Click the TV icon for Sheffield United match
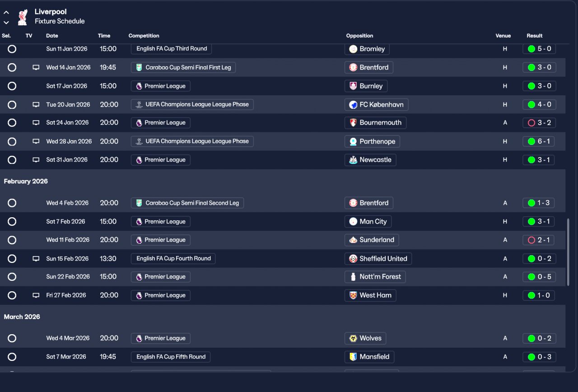This screenshot has height=392, width=578. (x=36, y=259)
